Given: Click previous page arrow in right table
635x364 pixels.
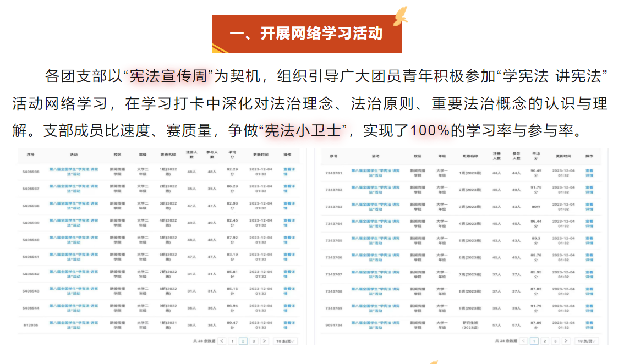Looking at the screenshot, I should coord(524,341).
